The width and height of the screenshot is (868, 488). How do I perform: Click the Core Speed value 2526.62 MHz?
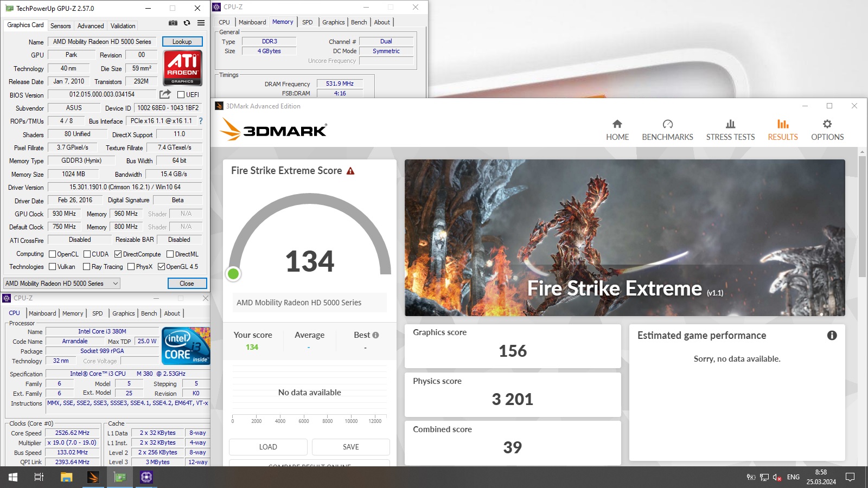[72, 433]
